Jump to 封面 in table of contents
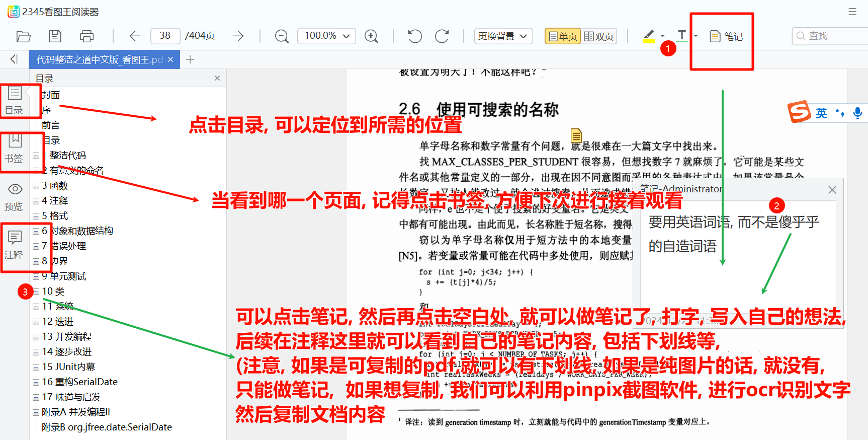This screenshot has width=868, height=440. [x=51, y=95]
